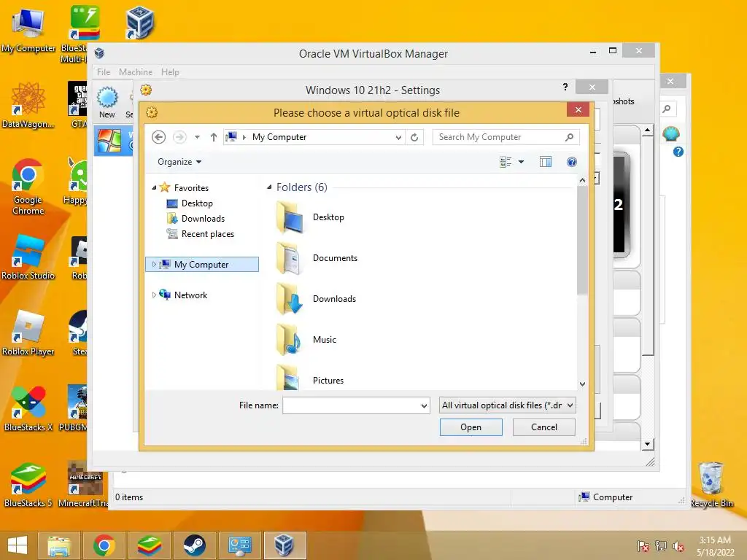
Task: Open Roblox Studio desktop shortcut
Action: [x=28, y=257]
